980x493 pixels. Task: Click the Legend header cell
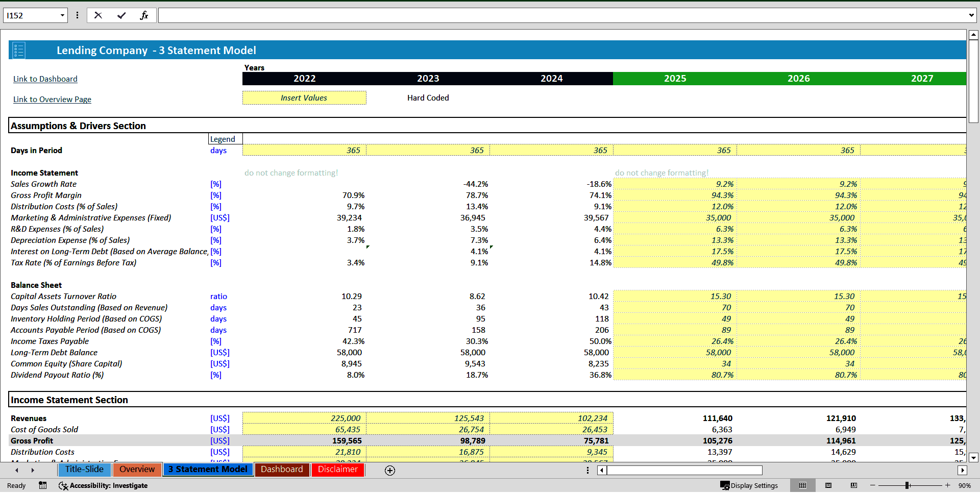coord(225,139)
